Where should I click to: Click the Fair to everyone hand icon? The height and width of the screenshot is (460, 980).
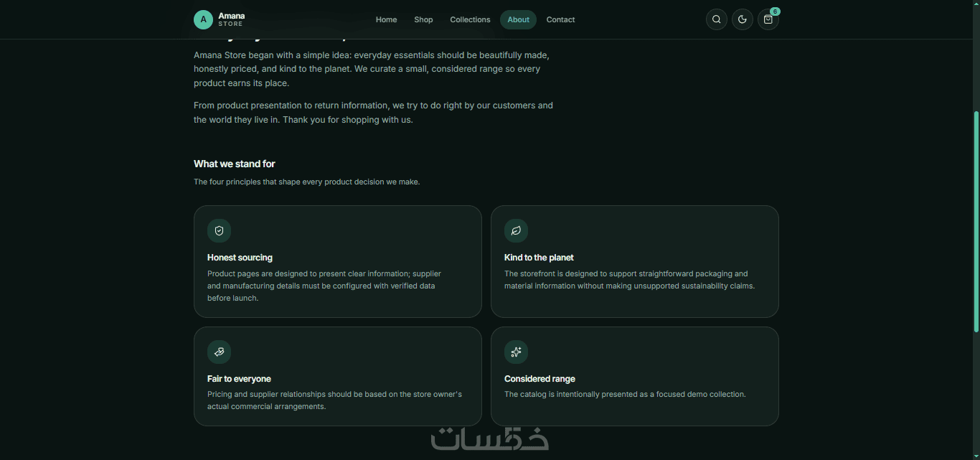coord(220,352)
